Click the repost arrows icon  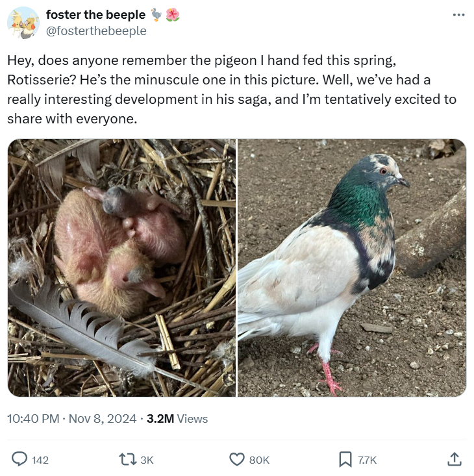click(127, 459)
